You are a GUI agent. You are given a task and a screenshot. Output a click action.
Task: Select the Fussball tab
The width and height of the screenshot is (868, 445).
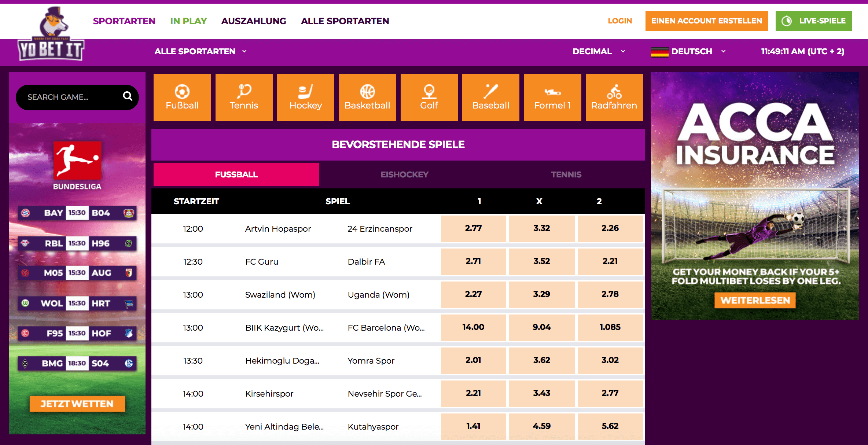coord(236,174)
